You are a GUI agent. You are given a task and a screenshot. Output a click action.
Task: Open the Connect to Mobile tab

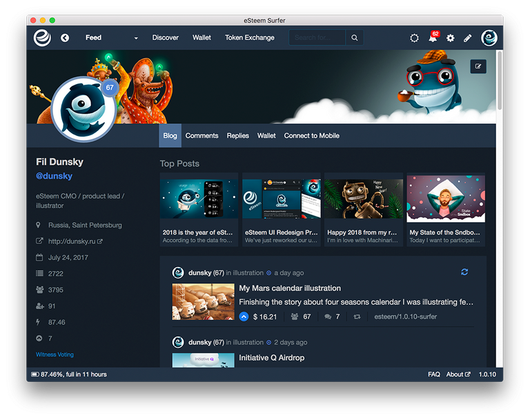[312, 135]
